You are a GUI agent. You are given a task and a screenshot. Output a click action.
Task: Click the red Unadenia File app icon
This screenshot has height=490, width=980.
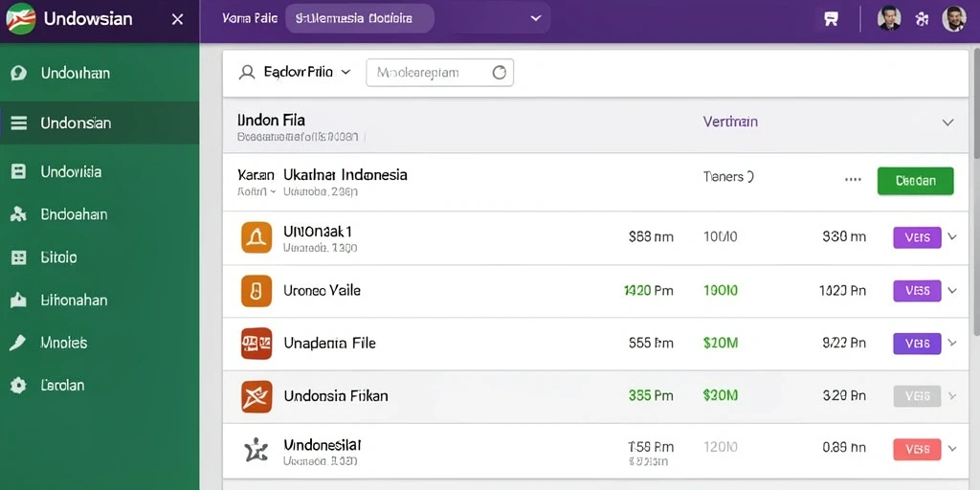click(x=256, y=344)
